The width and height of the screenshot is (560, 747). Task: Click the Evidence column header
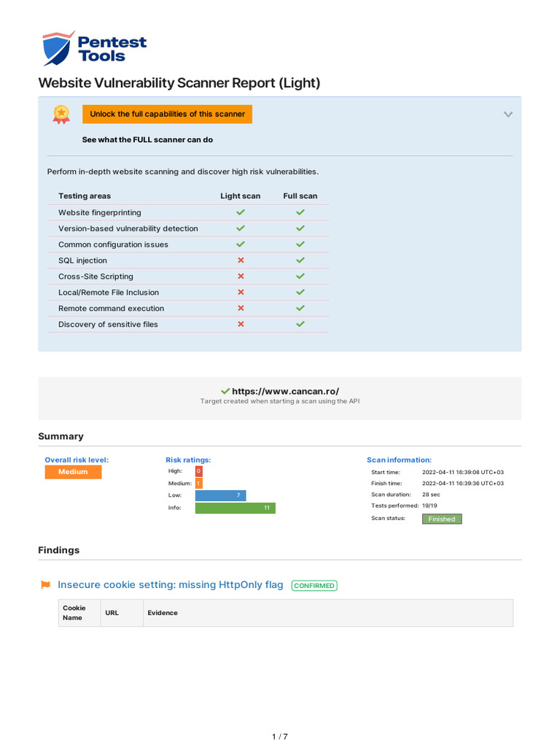pyautogui.click(x=328, y=613)
